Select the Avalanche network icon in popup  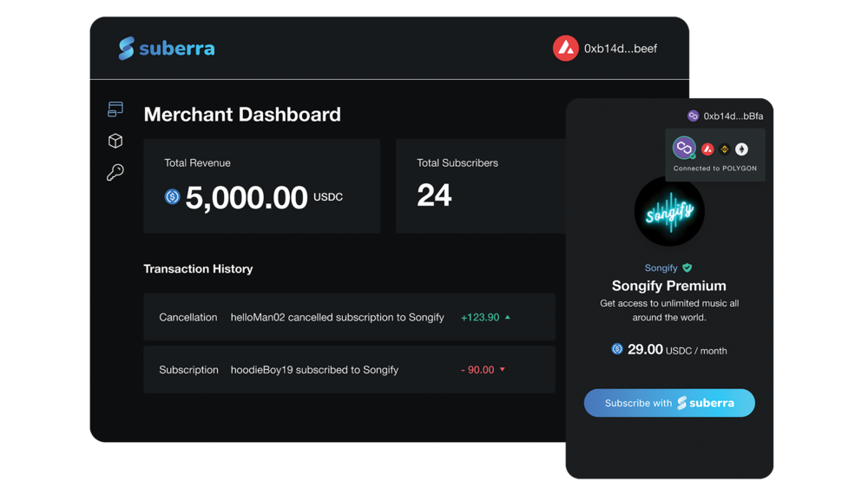tap(707, 149)
